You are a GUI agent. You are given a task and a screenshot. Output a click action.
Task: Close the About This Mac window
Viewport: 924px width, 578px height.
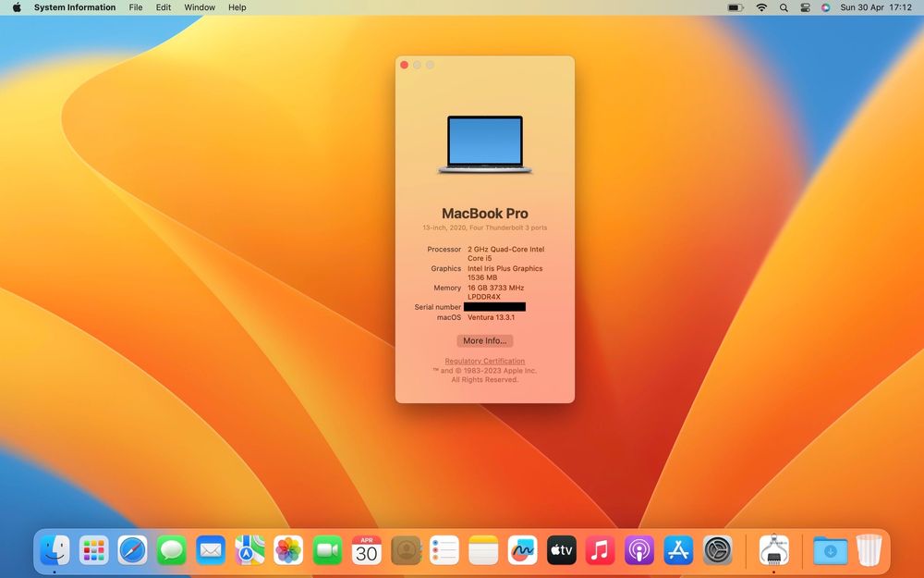coord(405,65)
